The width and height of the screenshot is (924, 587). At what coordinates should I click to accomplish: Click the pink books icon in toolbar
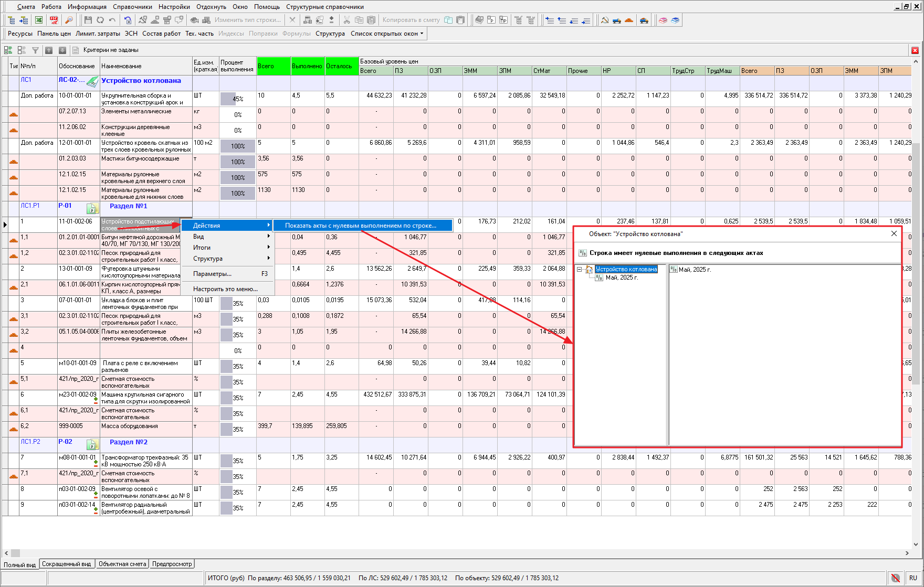(x=663, y=20)
